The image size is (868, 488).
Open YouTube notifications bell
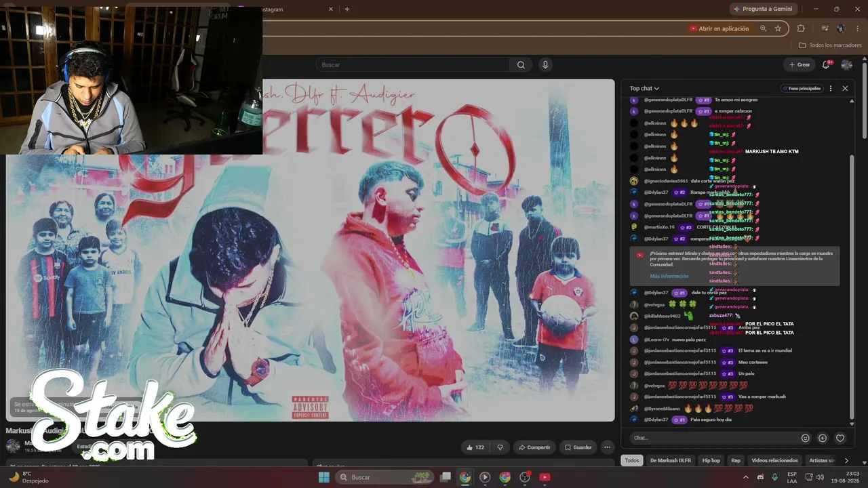tap(826, 65)
